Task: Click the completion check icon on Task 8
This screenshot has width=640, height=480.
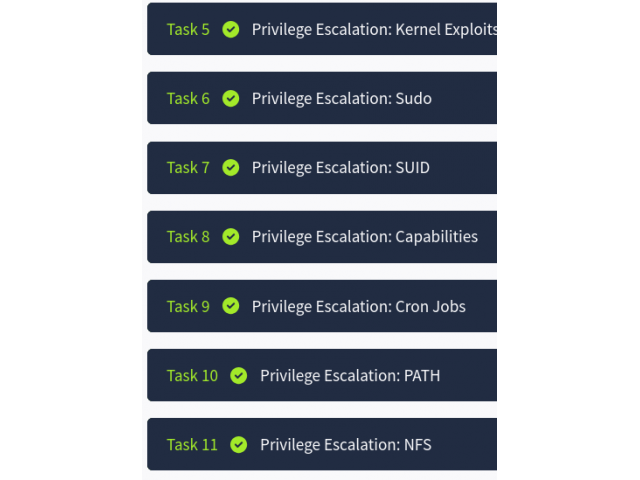Action: [x=231, y=237]
